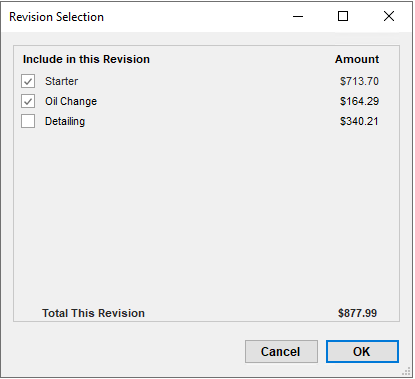415x379 pixels.
Task: Uncheck the Oil Change checkbox
Action: (28, 101)
